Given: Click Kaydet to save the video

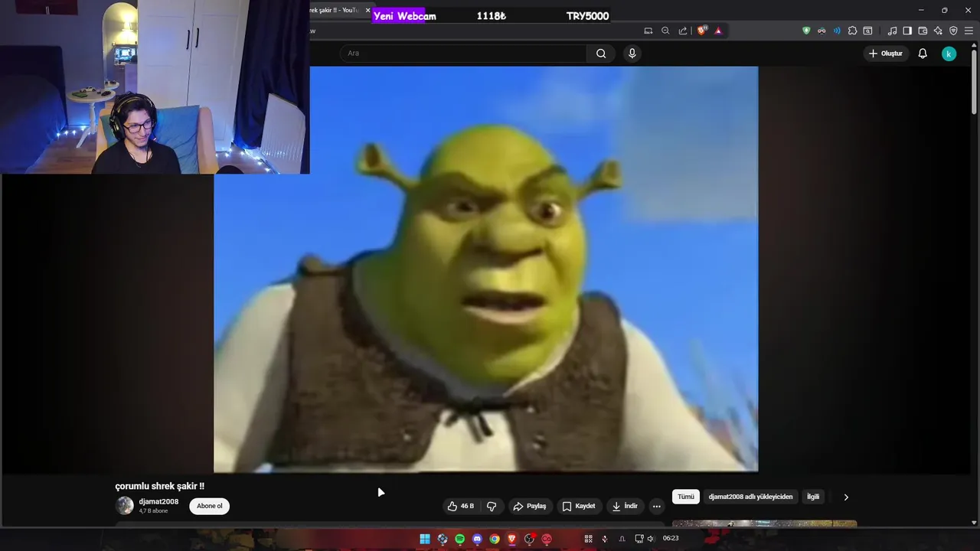Looking at the screenshot, I should (578, 506).
